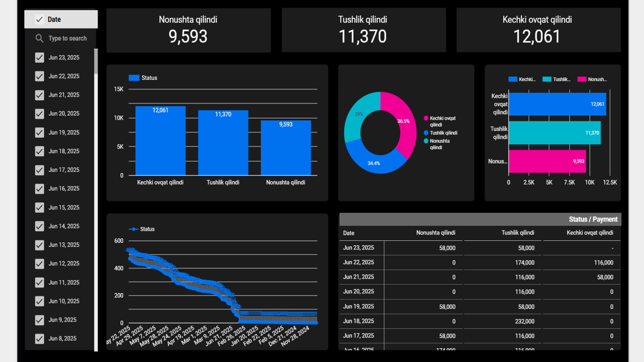Click the pink Nonushta legend swatch in horizontal chart
This screenshot has width=644, height=362.
(582, 79)
